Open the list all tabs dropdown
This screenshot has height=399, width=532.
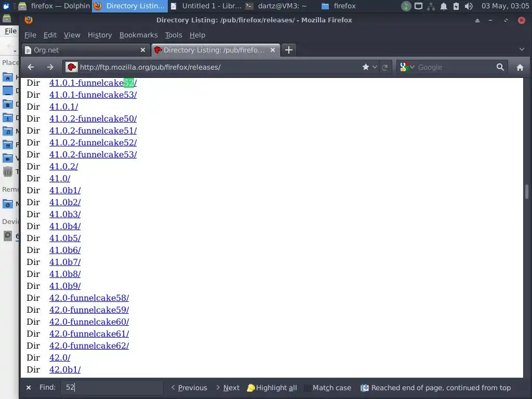(x=522, y=49)
